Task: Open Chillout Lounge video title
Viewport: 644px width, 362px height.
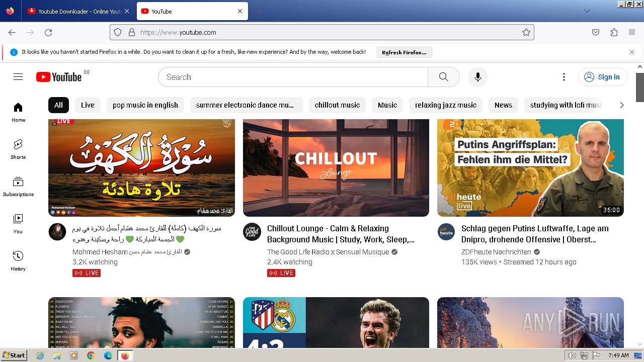Action: coord(341,234)
